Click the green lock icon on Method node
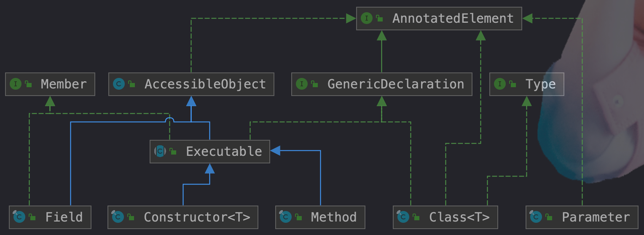The image size is (644, 235). tap(298, 217)
